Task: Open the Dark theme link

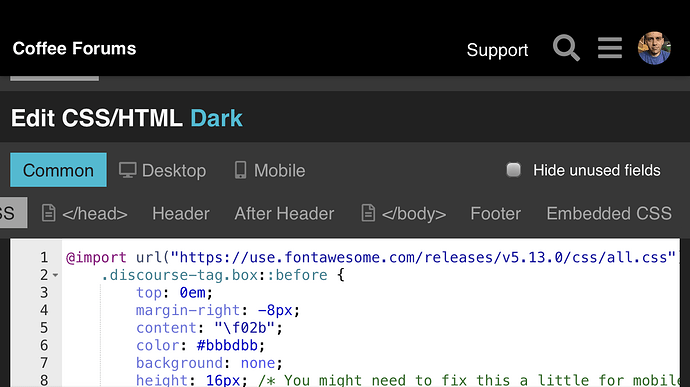Action: tap(217, 118)
